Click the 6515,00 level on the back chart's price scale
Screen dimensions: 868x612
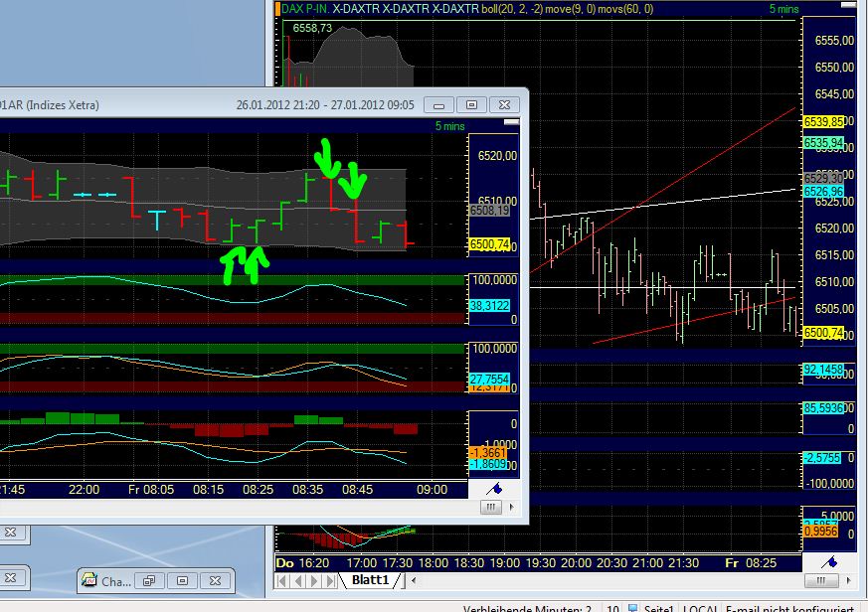[835, 255]
